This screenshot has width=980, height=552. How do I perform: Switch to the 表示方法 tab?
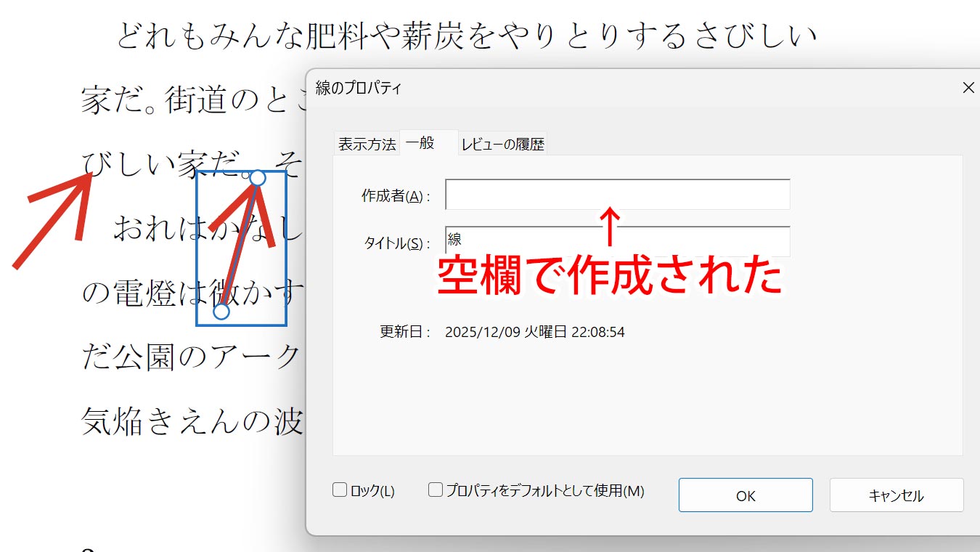tap(367, 144)
